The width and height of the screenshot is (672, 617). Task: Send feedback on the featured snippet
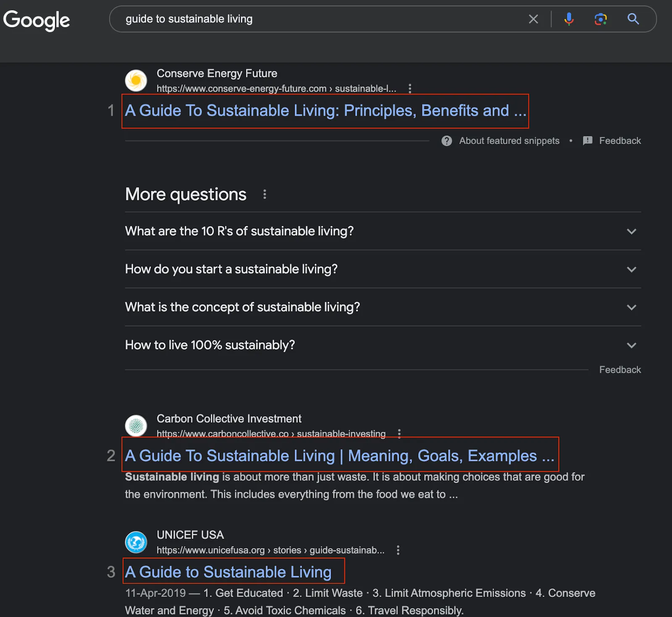pos(620,141)
